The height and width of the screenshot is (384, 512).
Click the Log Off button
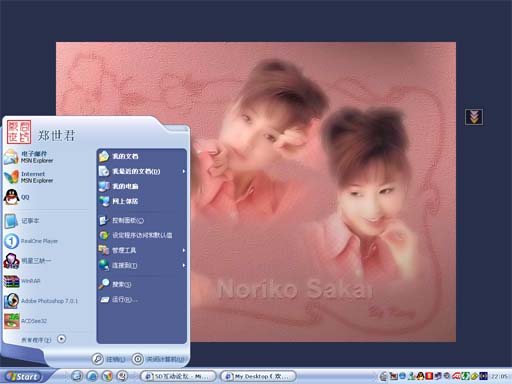coord(108,359)
